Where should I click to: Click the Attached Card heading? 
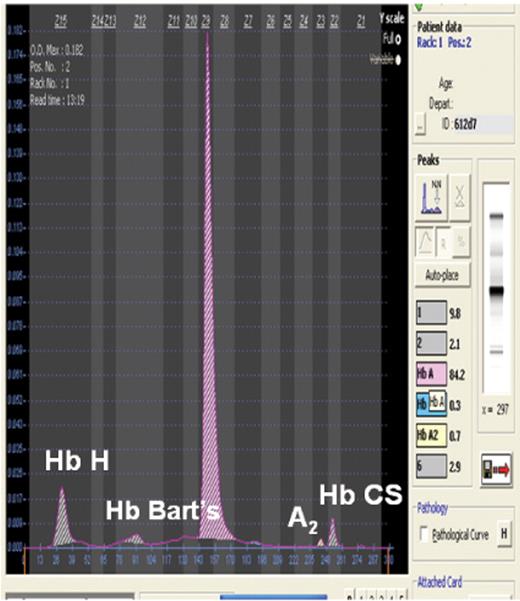[440, 583]
